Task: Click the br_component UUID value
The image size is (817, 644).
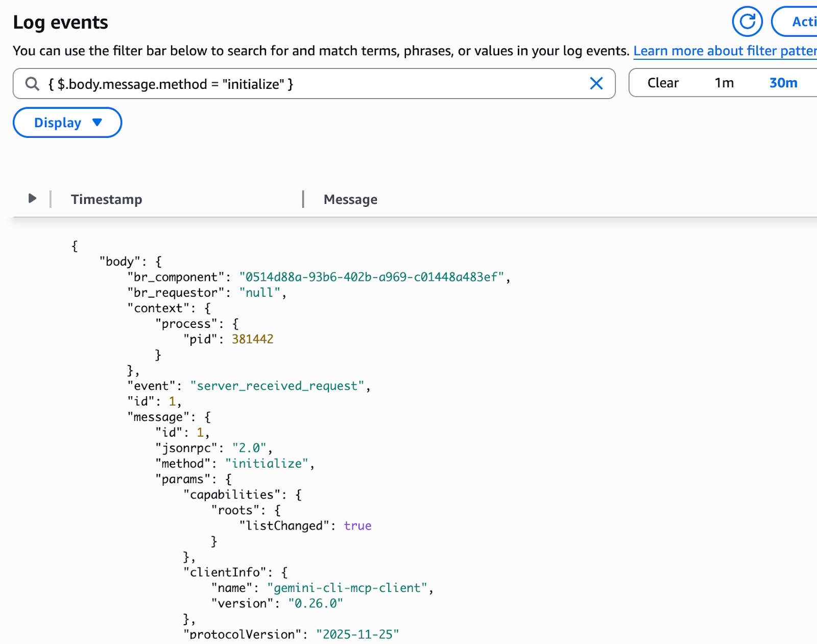Action: [x=371, y=277]
